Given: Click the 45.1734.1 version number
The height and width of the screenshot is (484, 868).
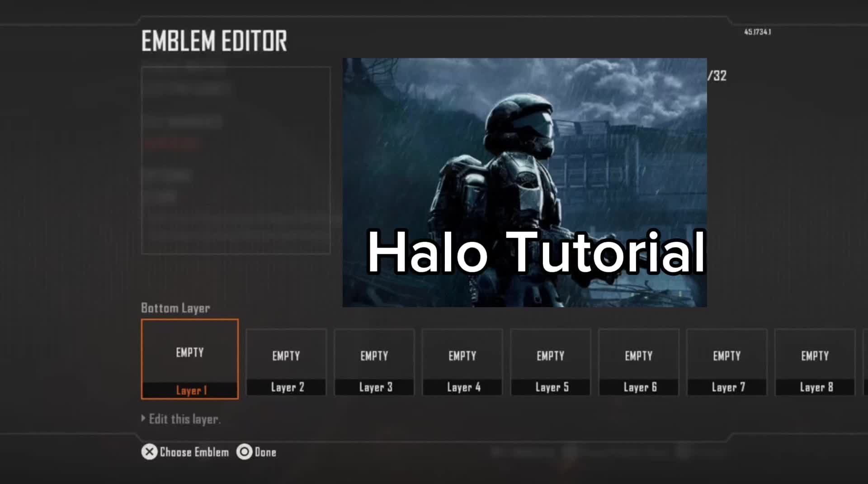Looking at the screenshot, I should pos(758,32).
